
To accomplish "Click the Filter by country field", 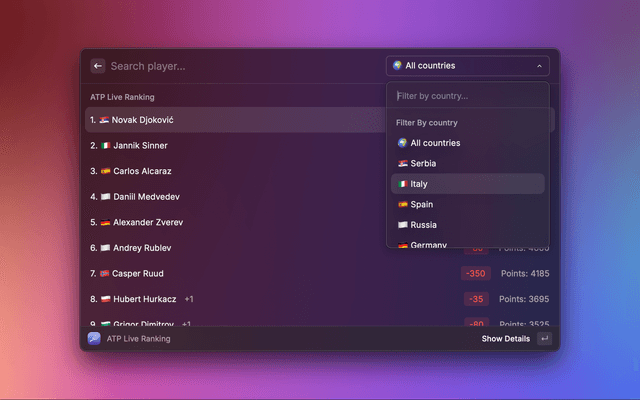I will click(467, 96).
